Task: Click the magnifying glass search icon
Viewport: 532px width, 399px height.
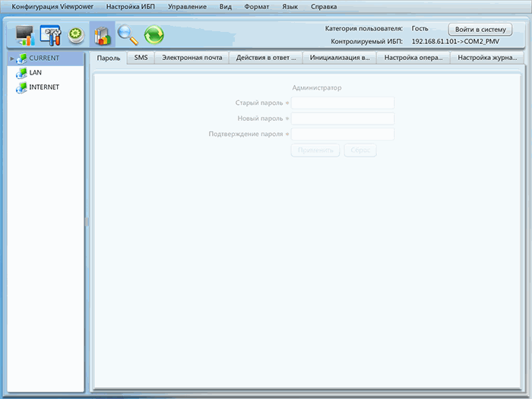Action: 128,35
